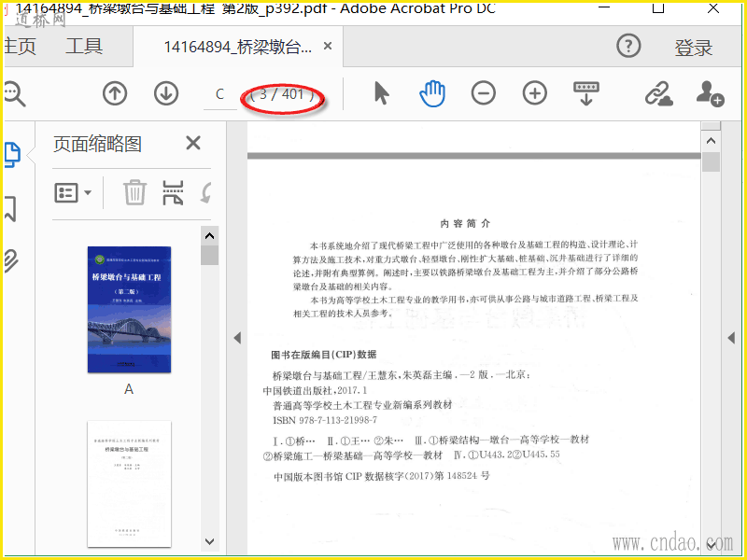Image resolution: width=747 pixels, height=560 pixels.
Task: Click document scrollbar up arrow
Action: coord(711,141)
